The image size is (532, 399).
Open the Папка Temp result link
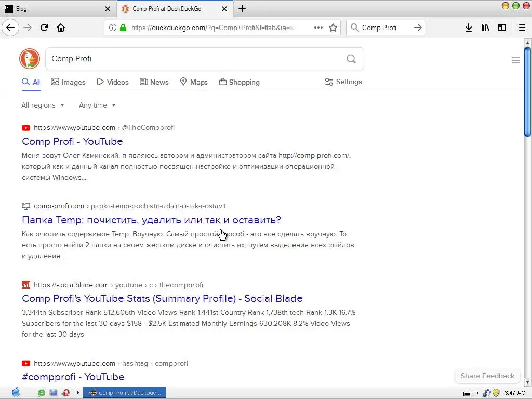(151, 220)
